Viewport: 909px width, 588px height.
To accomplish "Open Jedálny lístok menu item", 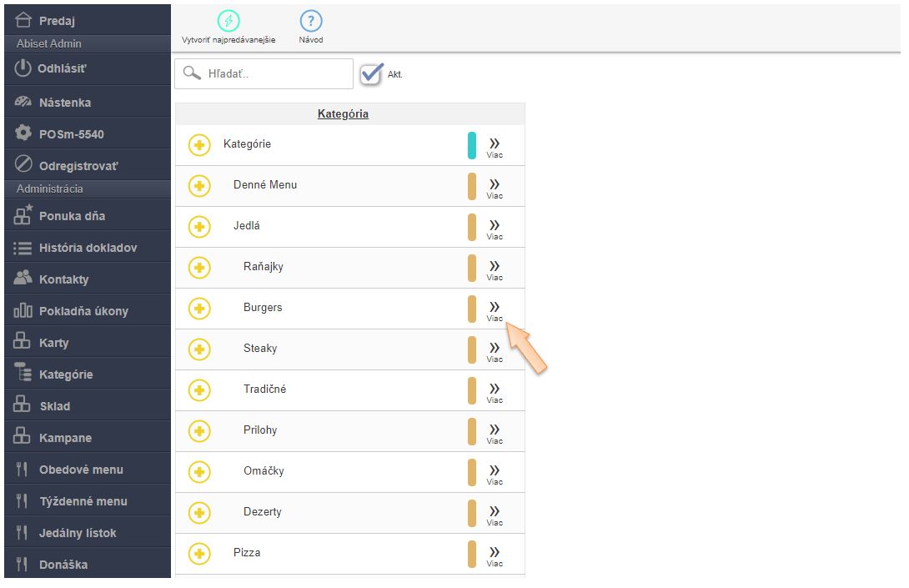I will [78, 533].
